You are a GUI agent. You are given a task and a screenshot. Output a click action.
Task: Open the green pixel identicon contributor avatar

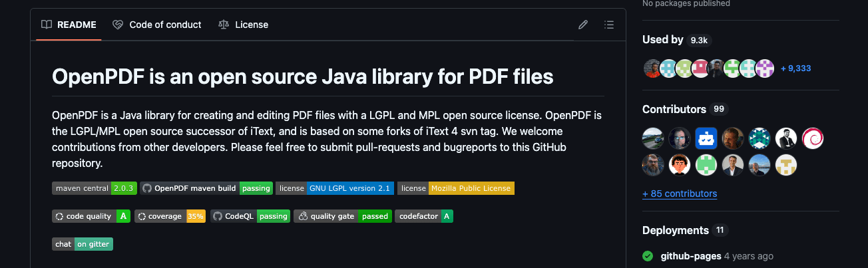(x=706, y=165)
